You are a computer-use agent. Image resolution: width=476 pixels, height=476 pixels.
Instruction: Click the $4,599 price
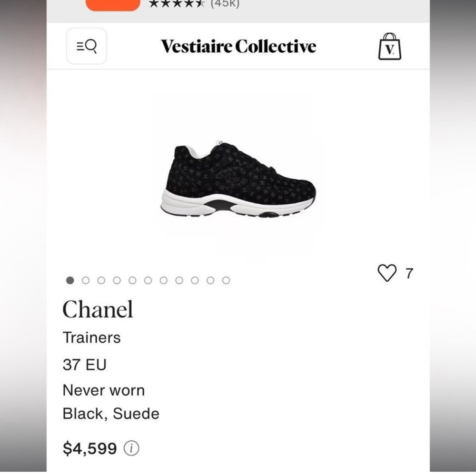pos(90,448)
